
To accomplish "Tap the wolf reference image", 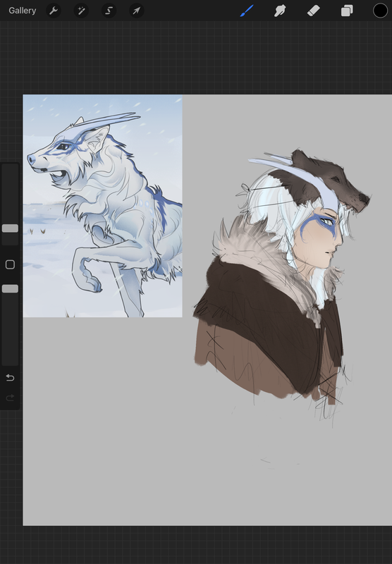I will pyautogui.click(x=102, y=206).
